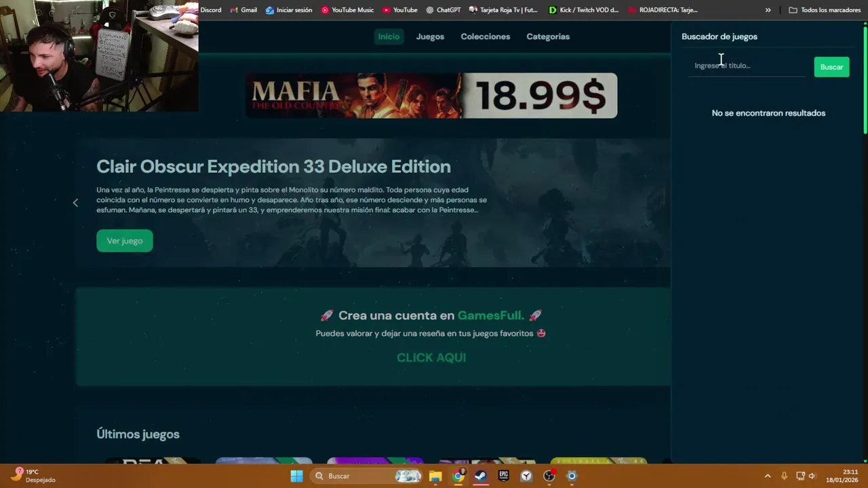Open the Juegos menu item
This screenshot has height=488, width=868.
[430, 37]
